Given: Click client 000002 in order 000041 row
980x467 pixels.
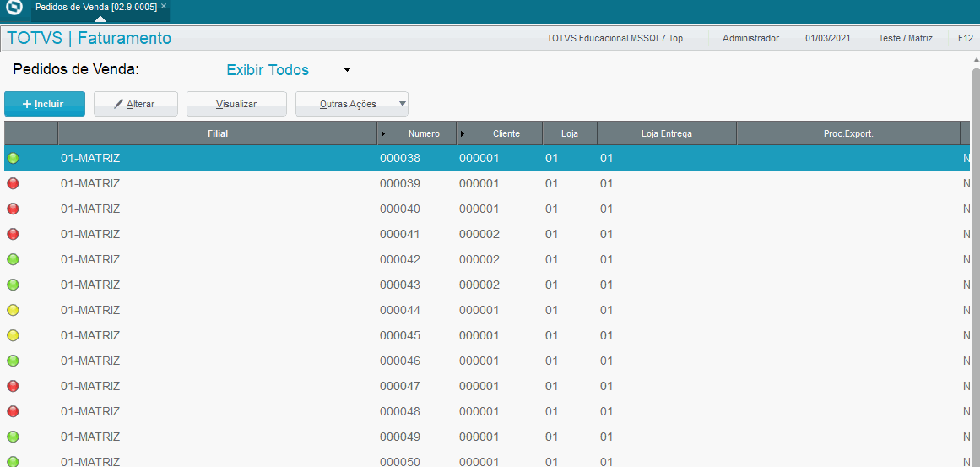Looking at the screenshot, I should (479, 235).
